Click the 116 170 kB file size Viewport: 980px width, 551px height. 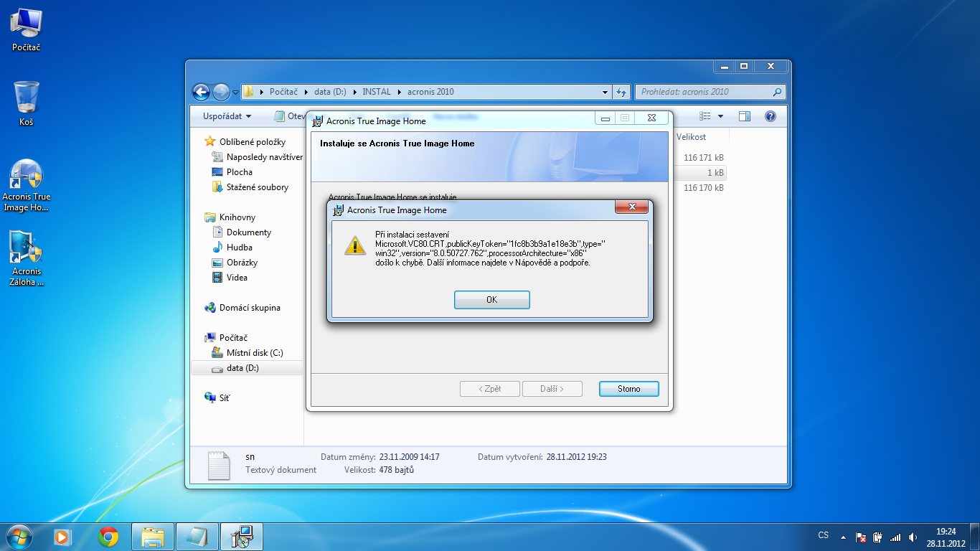[x=704, y=188]
